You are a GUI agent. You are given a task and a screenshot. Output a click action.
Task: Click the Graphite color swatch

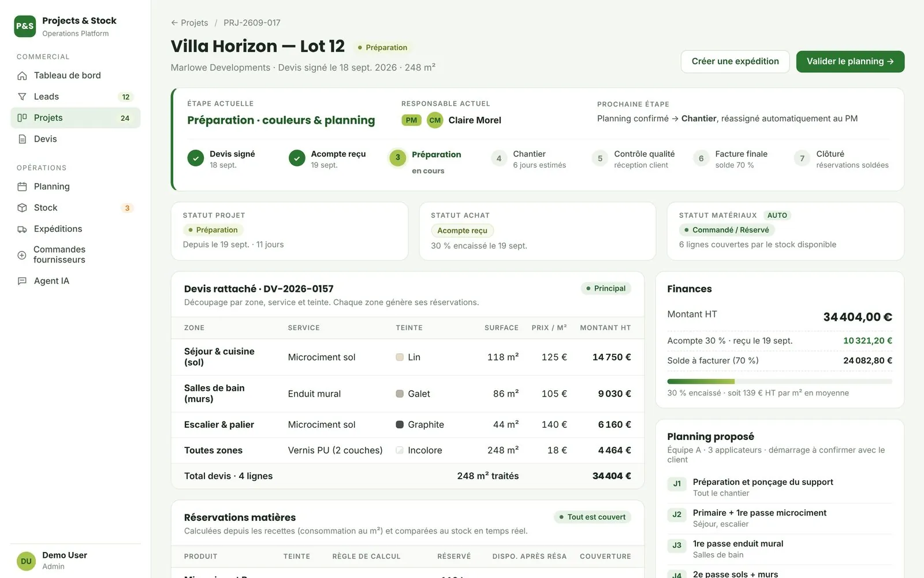point(400,424)
